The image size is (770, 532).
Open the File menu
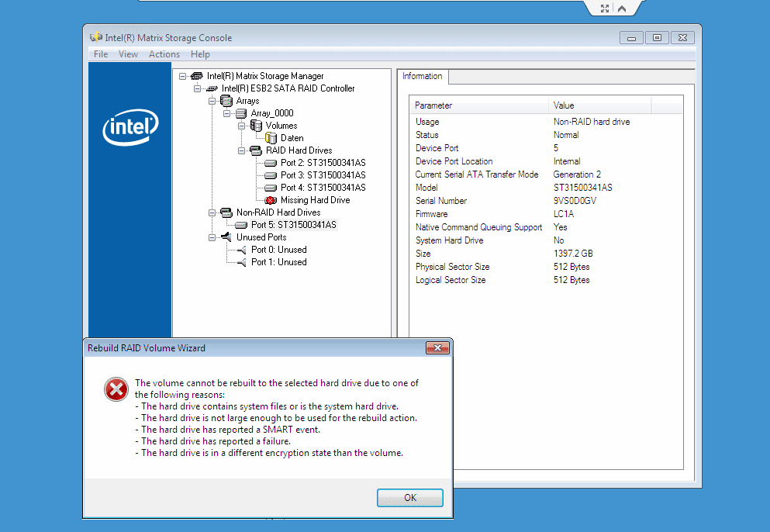point(101,54)
